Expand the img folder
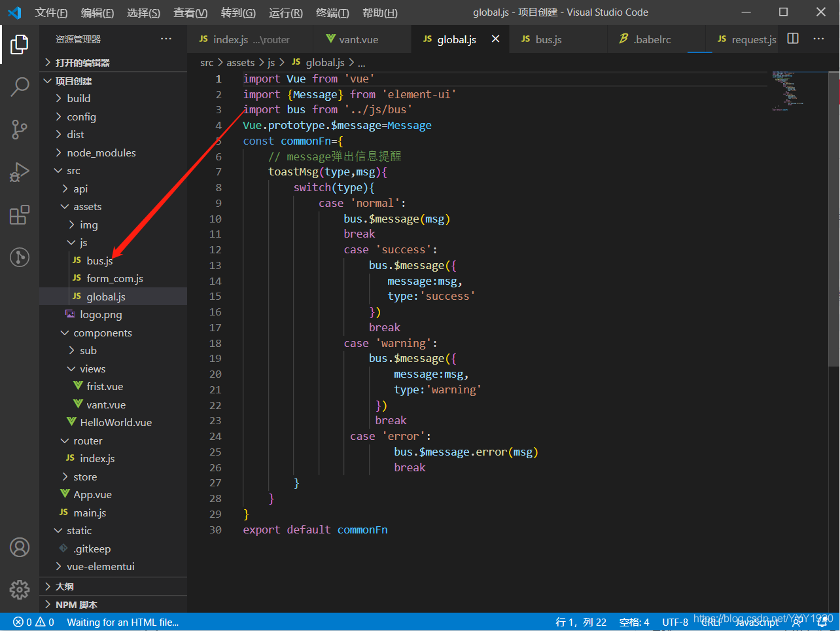 pyautogui.click(x=113, y=225)
